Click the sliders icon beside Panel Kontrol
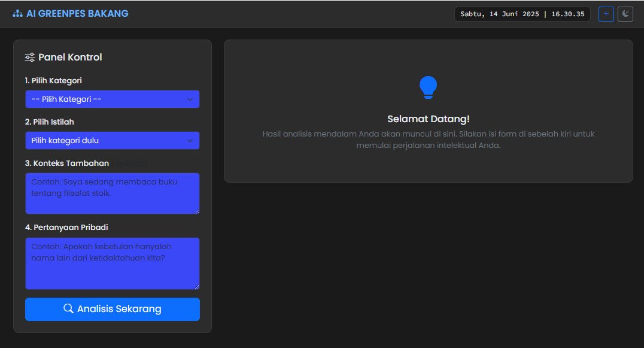 coord(29,57)
